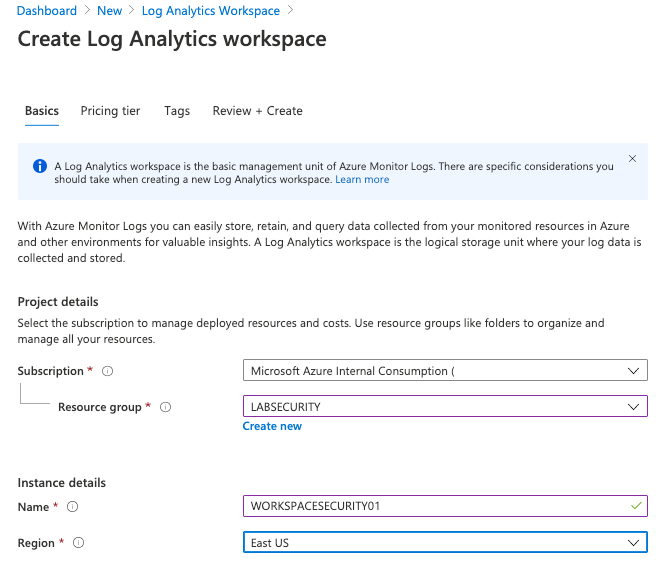
Task: Navigate to Dashboard breadcrumb
Action: point(47,11)
